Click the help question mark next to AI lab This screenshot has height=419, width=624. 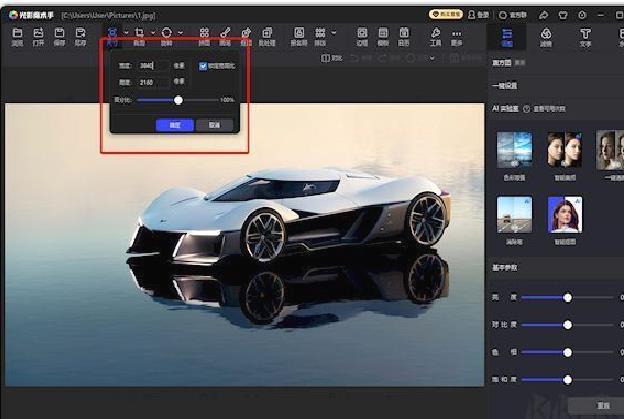point(526,109)
